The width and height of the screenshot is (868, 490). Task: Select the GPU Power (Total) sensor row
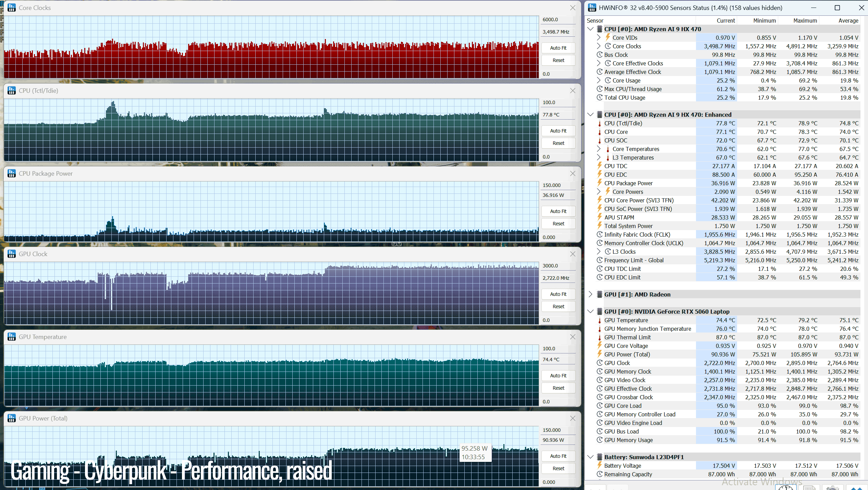(723, 354)
